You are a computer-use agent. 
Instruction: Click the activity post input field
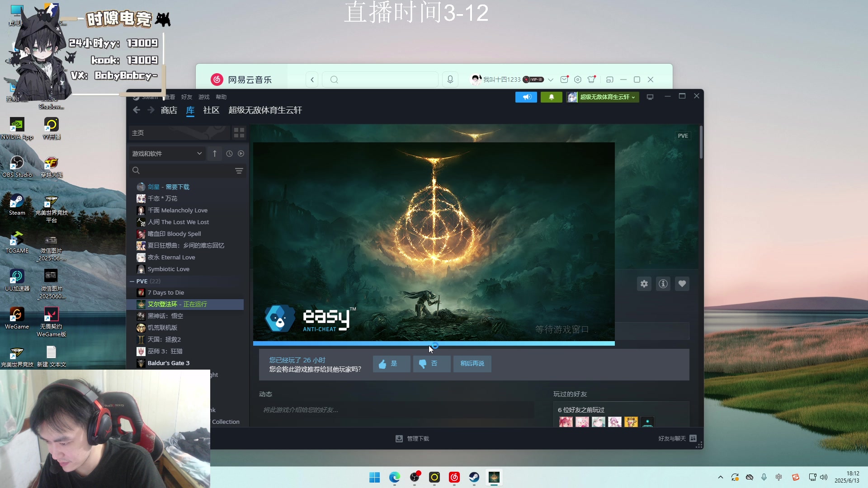tap(396, 410)
